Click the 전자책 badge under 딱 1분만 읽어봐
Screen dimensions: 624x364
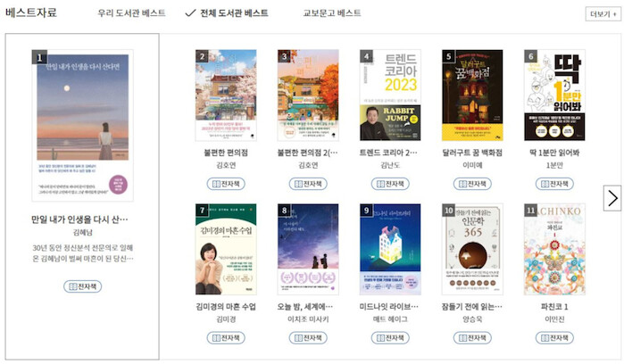pyautogui.click(x=553, y=184)
